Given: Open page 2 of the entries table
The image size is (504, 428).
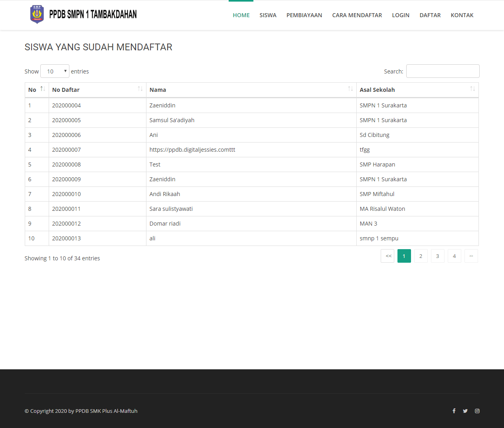Looking at the screenshot, I should coord(421,256).
